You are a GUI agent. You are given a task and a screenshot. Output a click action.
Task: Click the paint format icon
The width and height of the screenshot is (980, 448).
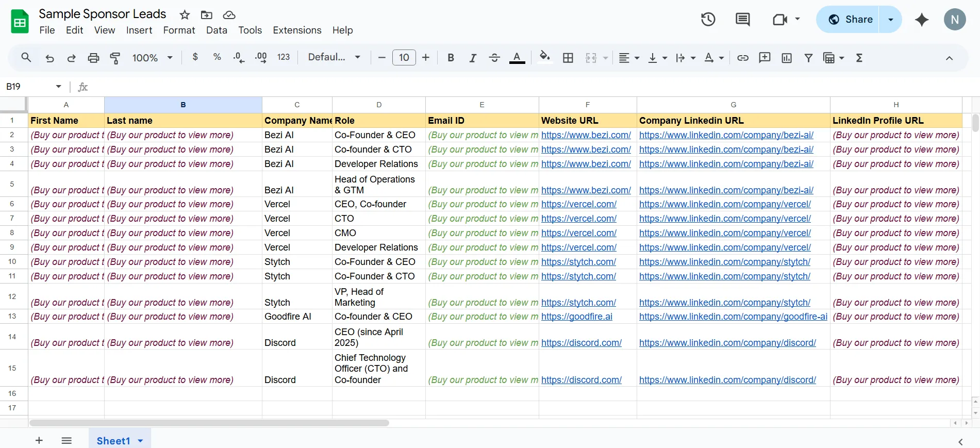point(115,58)
